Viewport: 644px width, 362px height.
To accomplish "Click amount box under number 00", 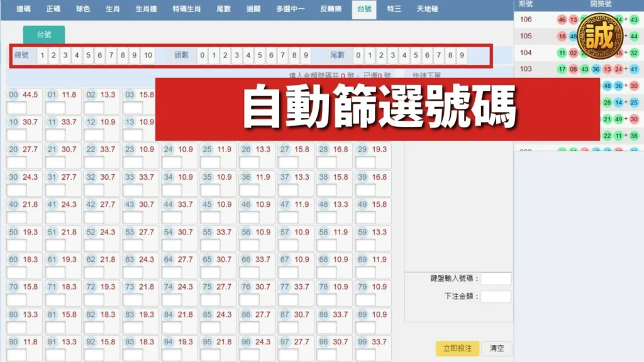I will point(17,108).
